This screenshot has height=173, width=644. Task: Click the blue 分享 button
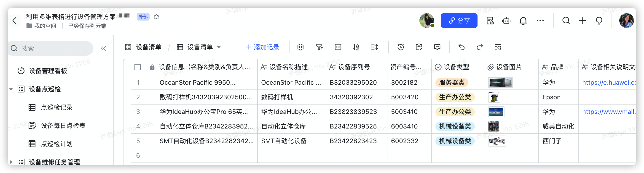coord(459,21)
